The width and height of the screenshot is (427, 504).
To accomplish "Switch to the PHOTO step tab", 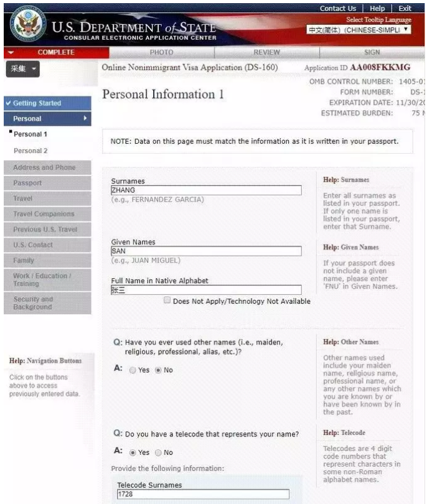I will point(161,53).
